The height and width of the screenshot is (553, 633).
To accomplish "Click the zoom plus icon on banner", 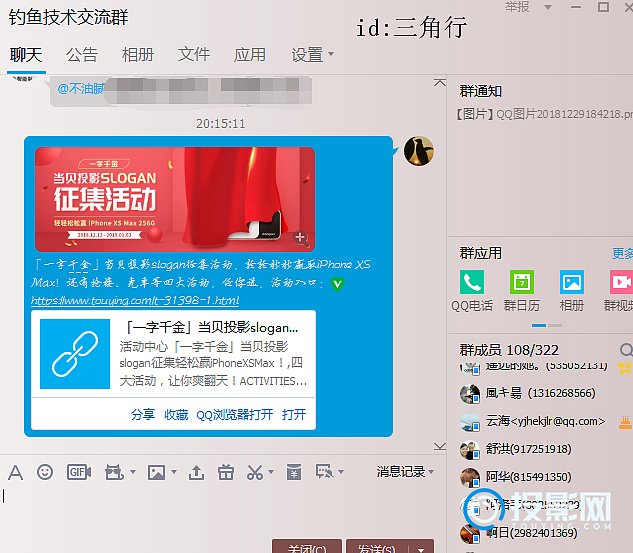I will [300, 237].
